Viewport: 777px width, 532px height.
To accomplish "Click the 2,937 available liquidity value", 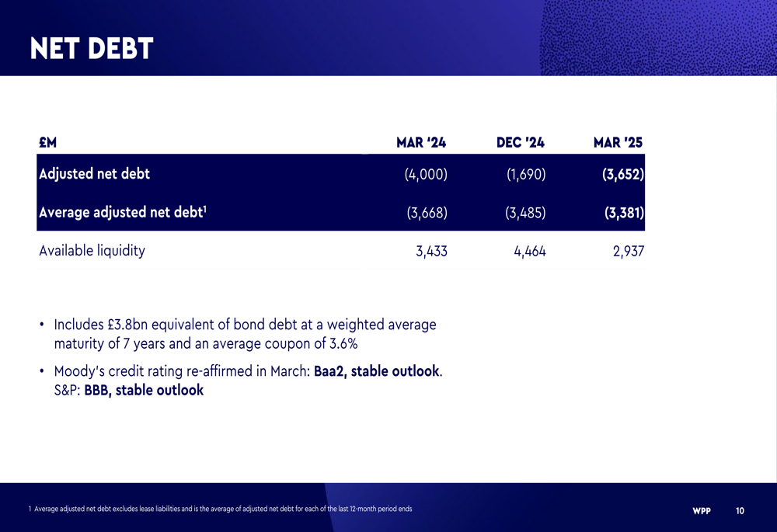I will point(629,252).
